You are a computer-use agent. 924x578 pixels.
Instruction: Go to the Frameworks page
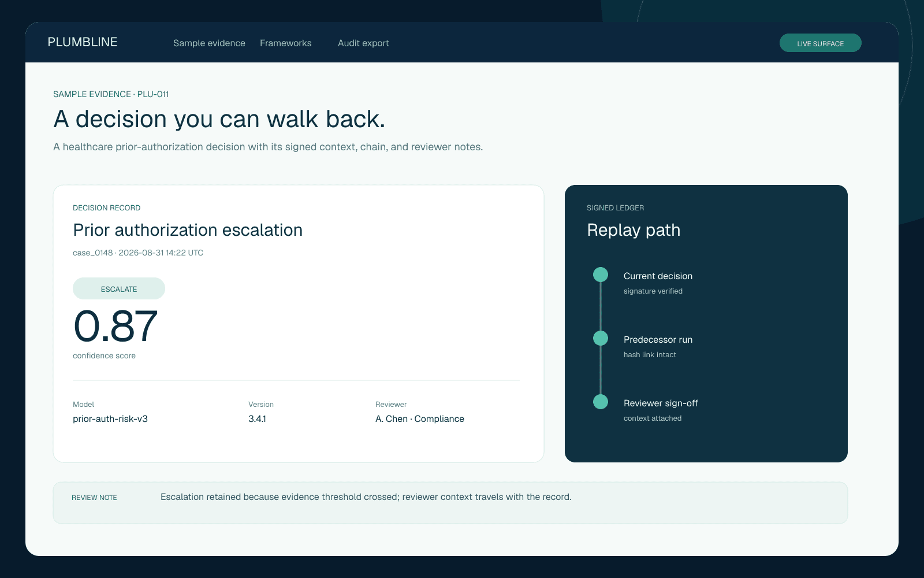coord(286,43)
